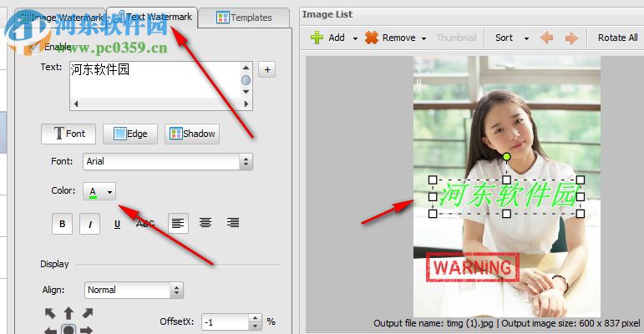Click the green watermark text on preview

[508, 195]
